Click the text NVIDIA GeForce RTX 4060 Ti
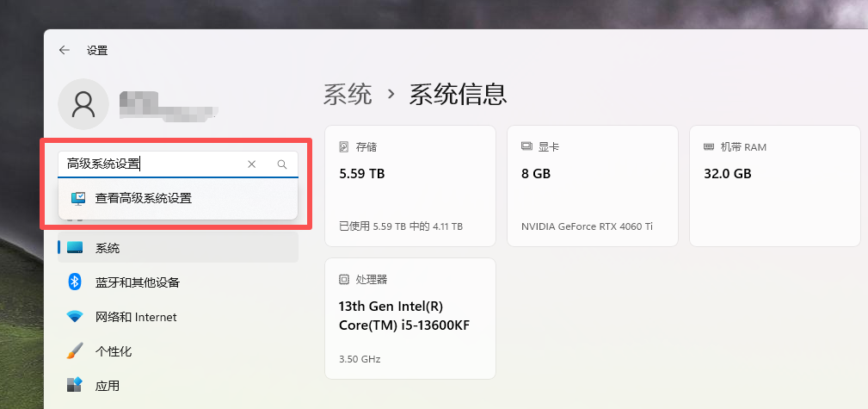Image resolution: width=868 pixels, height=409 pixels. coord(588,226)
